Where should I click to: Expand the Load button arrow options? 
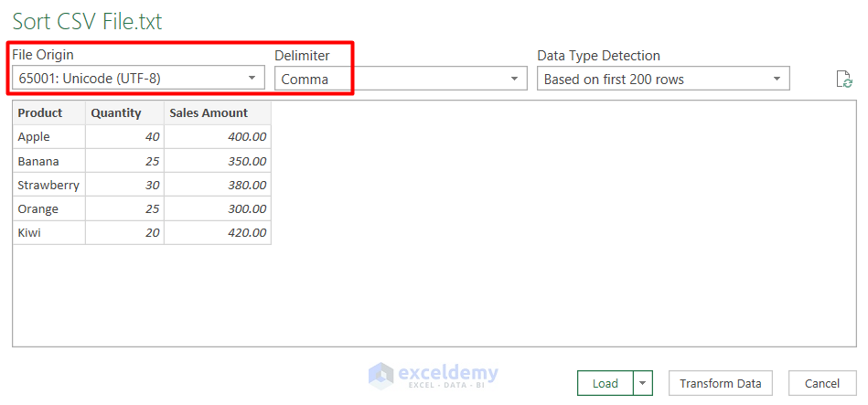[x=643, y=383]
